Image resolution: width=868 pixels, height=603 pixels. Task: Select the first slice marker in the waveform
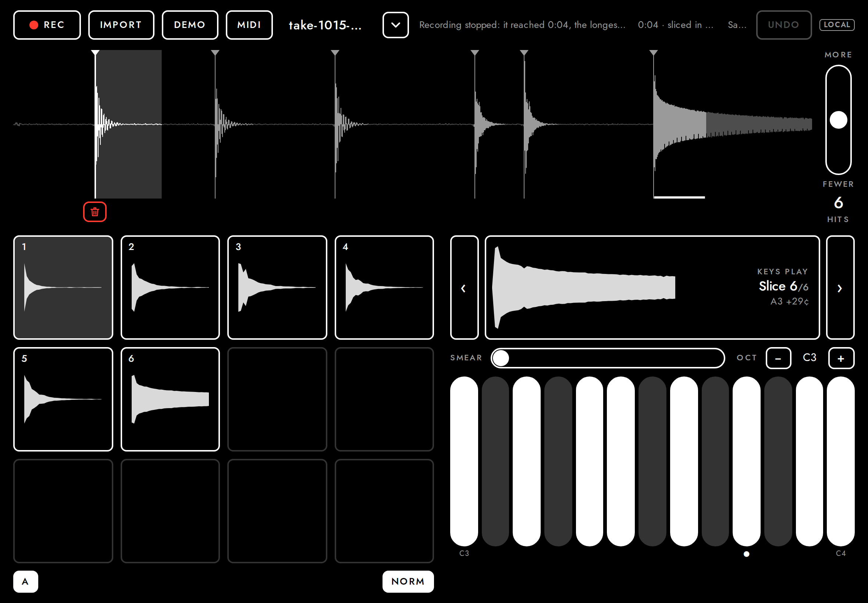(95, 53)
